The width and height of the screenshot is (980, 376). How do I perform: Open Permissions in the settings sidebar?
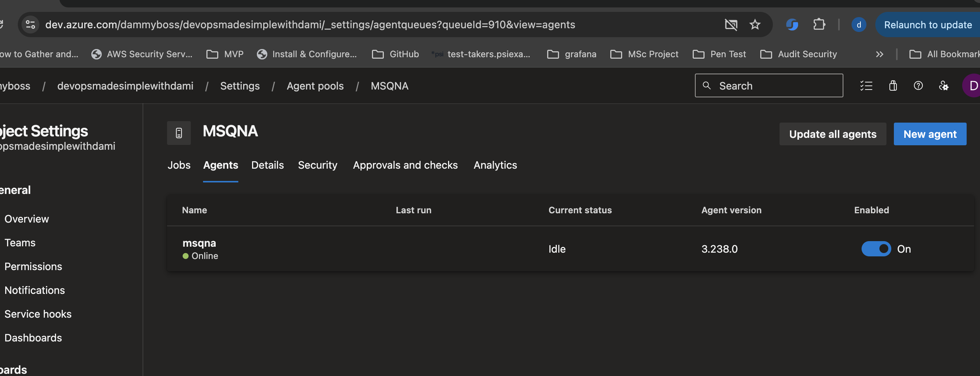pyautogui.click(x=33, y=266)
